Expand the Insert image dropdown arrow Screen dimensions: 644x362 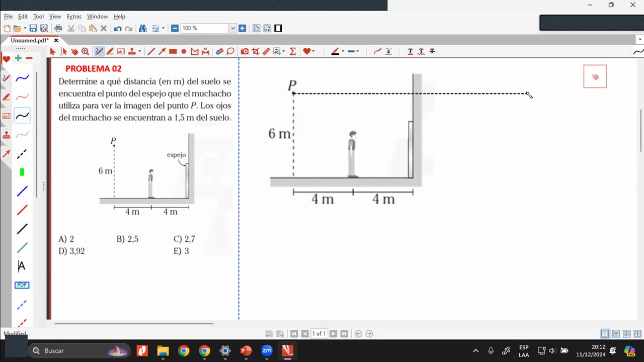pos(283,51)
